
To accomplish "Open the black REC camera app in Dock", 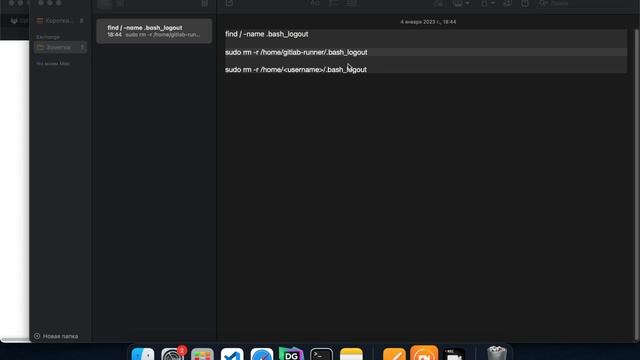I will [454, 354].
